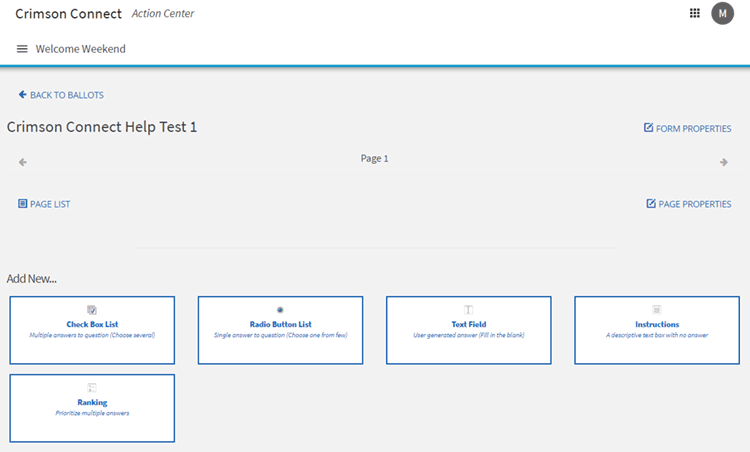Image resolution: width=750 pixels, height=452 pixels.
Task: Click the Page Properties edit icon
Action: [x=651, y=203]
